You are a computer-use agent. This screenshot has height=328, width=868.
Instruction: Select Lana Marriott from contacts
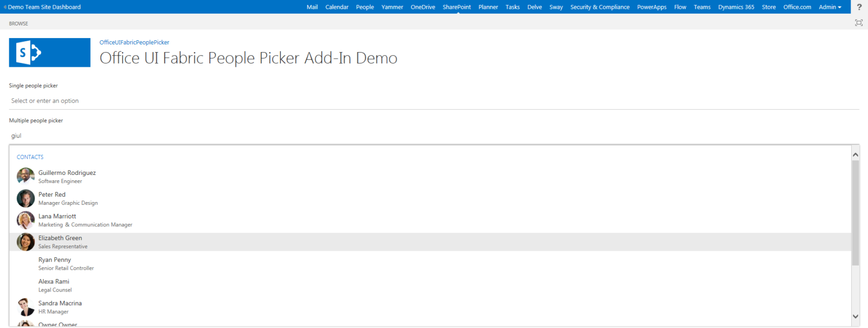coord(430,220)
